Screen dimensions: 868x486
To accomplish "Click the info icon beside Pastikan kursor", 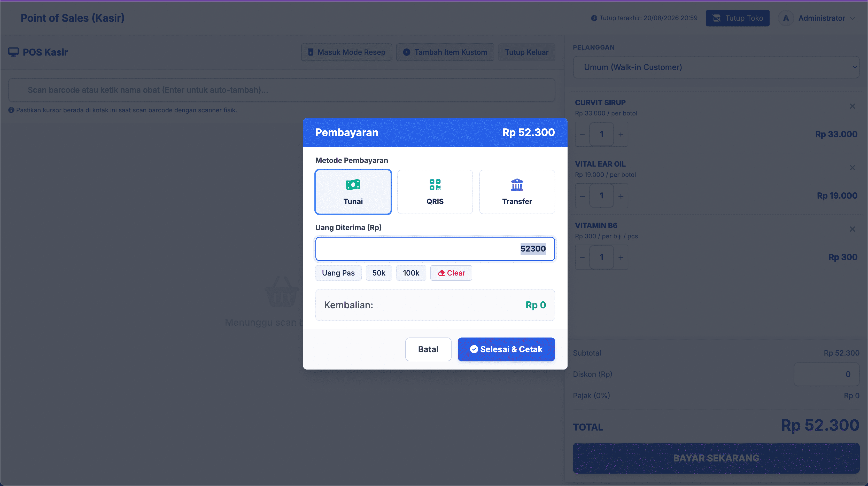I will coord(11,110).
